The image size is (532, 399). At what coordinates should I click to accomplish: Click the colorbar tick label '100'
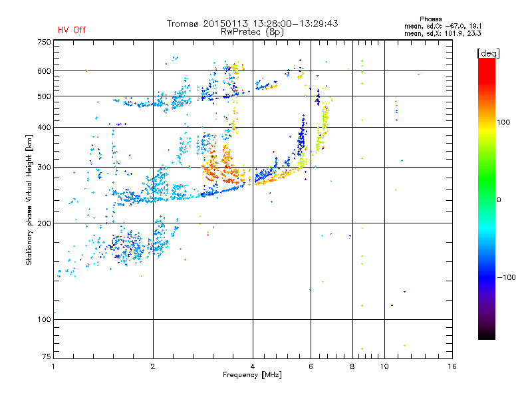503,122
